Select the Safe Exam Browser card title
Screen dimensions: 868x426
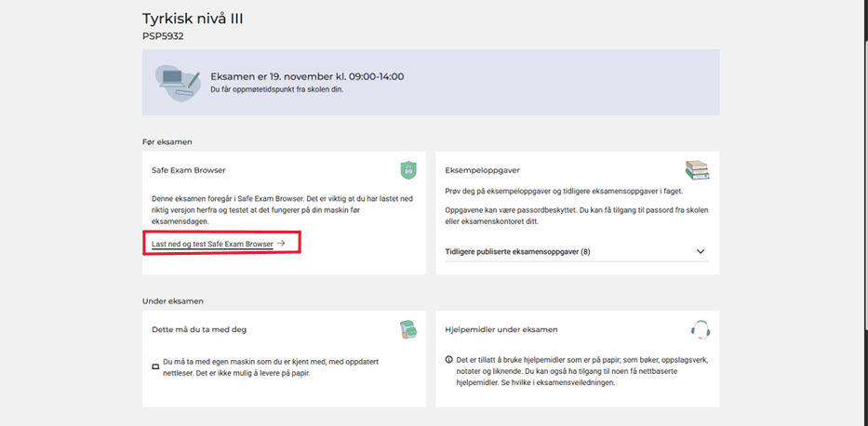(189, 171)
